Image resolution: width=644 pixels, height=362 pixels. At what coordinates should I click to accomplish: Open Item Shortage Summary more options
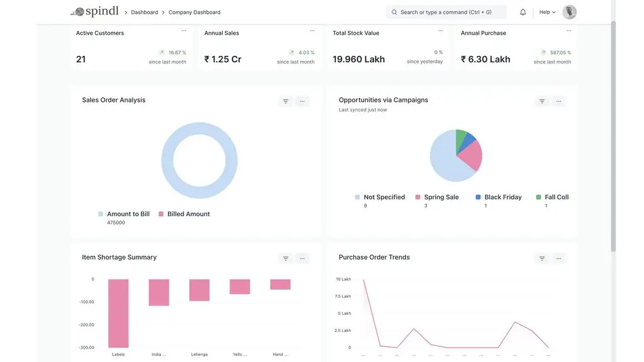(x=303, y=258)
